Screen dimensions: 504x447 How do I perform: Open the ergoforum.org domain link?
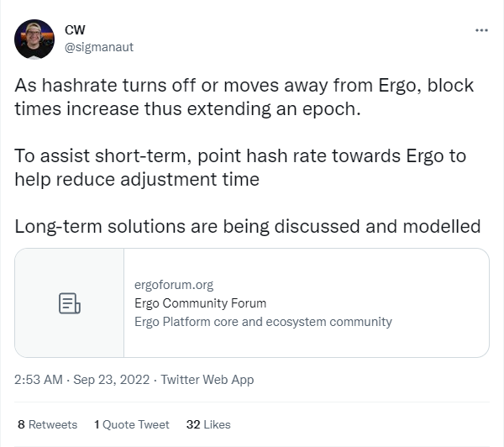(174, 285)
